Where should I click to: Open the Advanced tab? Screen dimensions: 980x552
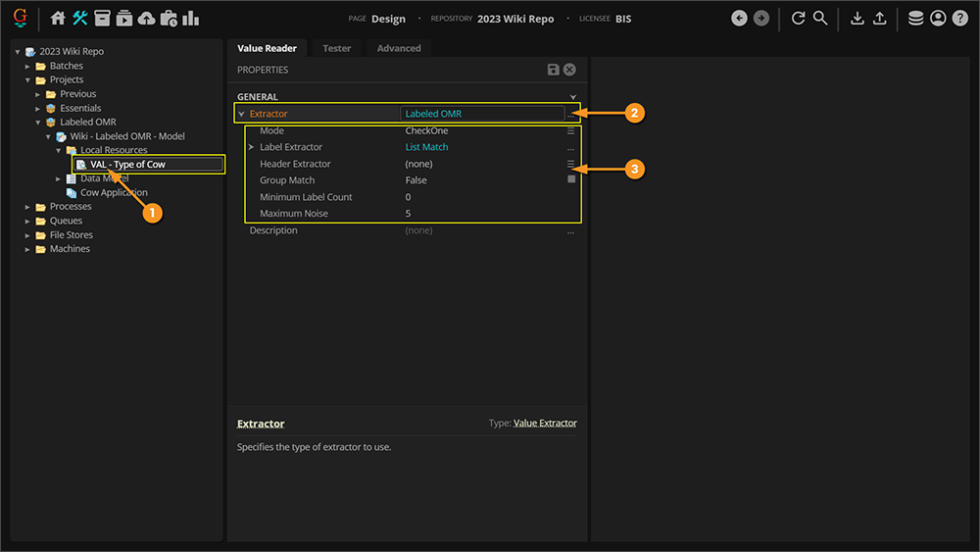pyautogui.click(x=399, y=48)
